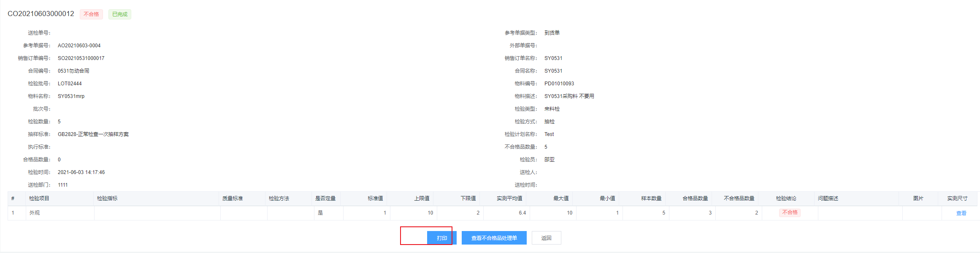
Task: Click inspection lot value LOT02444
Action: [x=70, y=84]
